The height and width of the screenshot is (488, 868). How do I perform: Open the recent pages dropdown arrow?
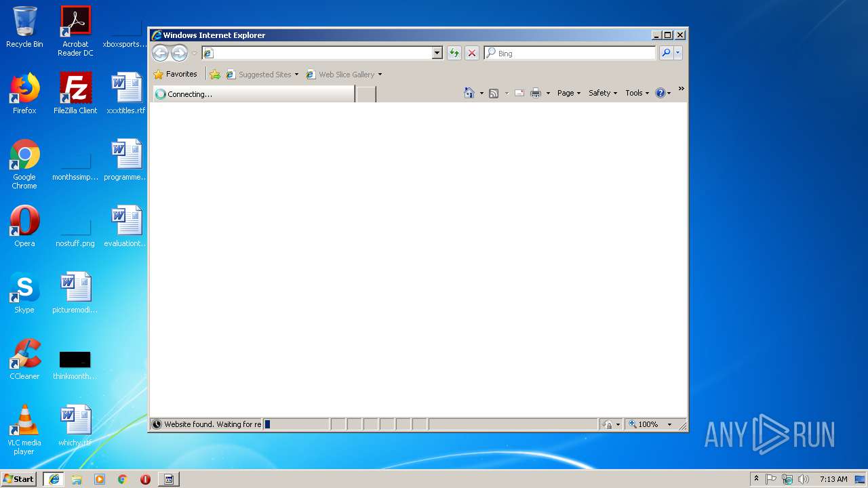pyautogui.click(x=195, y=53)
